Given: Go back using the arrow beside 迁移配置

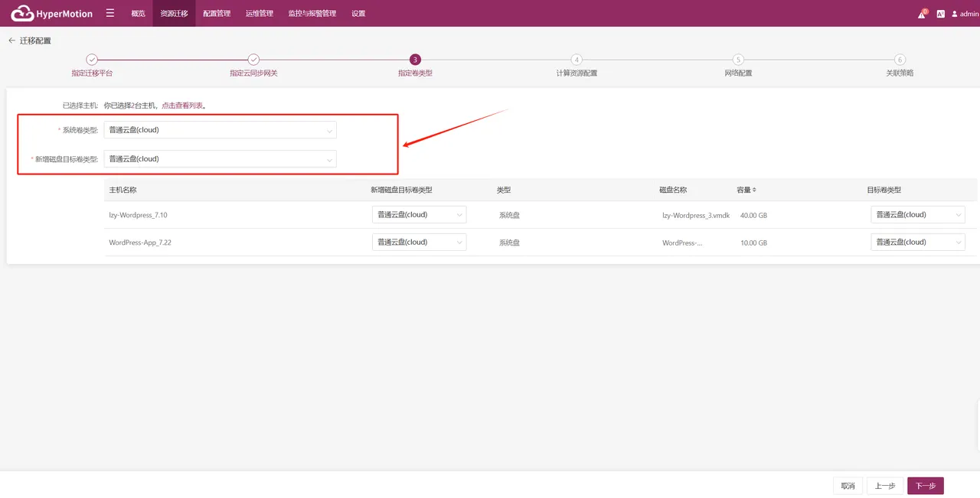Looking at the screenshot, I should [x=11, y=41].
